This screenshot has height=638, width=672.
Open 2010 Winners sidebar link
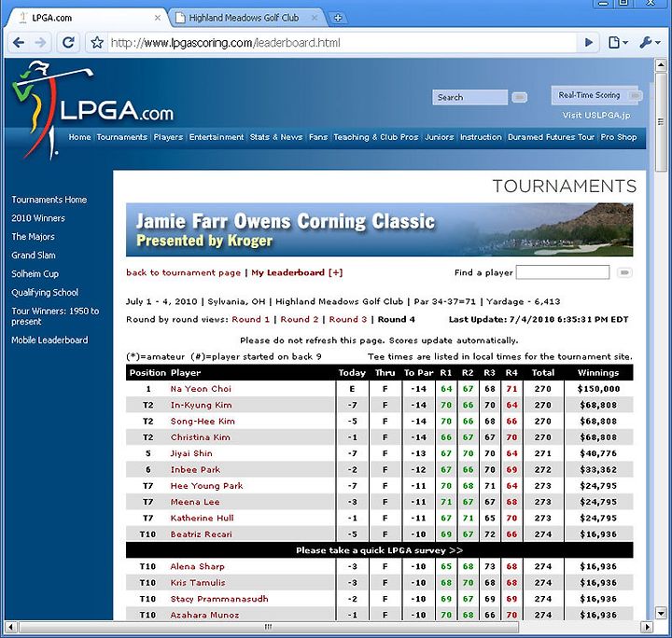pyautogui.click(x=38, y=218)
